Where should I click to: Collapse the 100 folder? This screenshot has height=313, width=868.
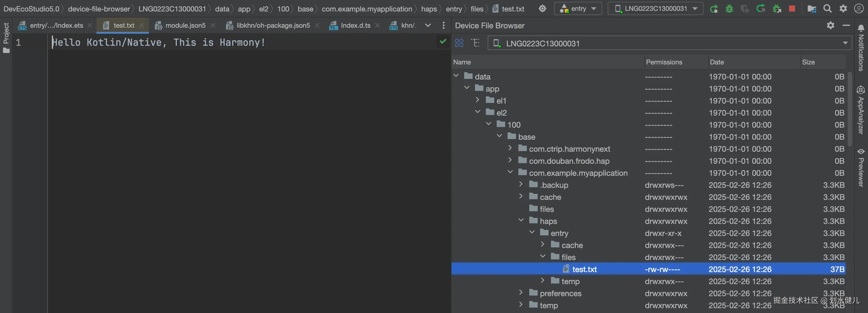pos(489,124)
